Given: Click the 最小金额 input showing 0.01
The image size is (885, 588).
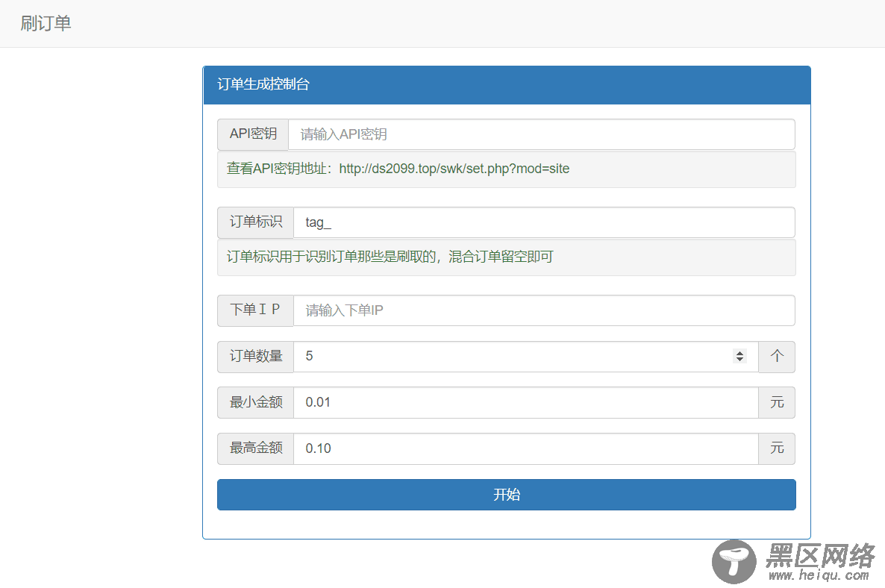Looking at the screenshot, I should [525, 402].
